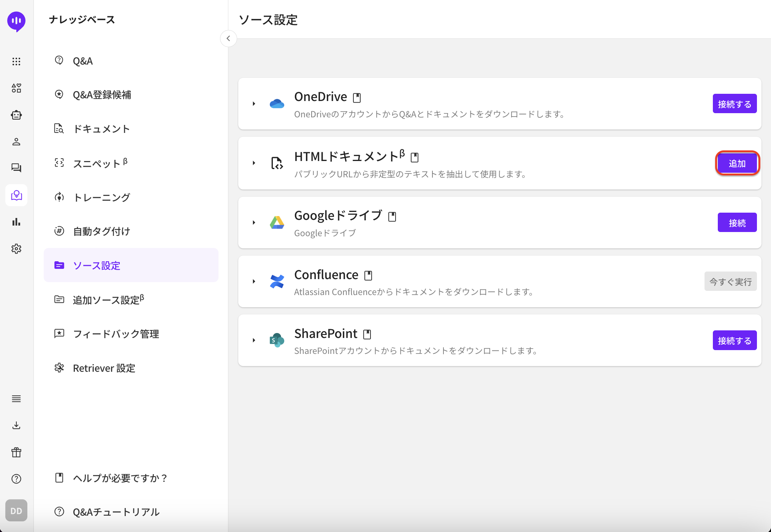
Task: Click the download icon in left rail
Action: click(16, 425)
